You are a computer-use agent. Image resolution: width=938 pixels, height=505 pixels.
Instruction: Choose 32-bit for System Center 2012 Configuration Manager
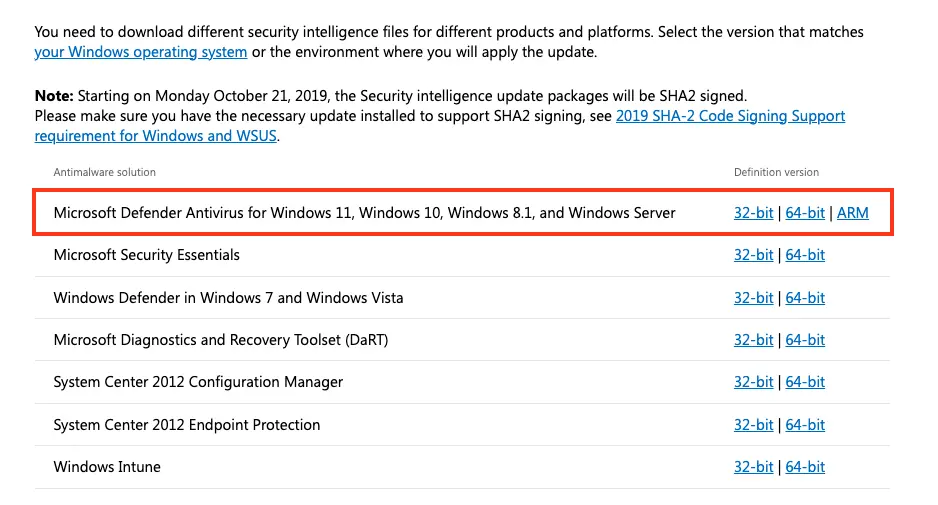tap(753, 382)
